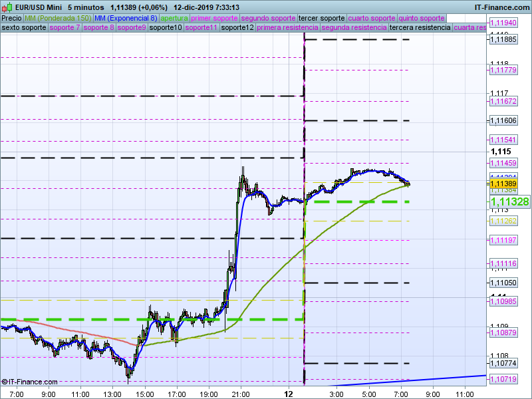Click the 1,10774 price tag on axis
Screen dimensions: 532x399
tap(503, 364)
